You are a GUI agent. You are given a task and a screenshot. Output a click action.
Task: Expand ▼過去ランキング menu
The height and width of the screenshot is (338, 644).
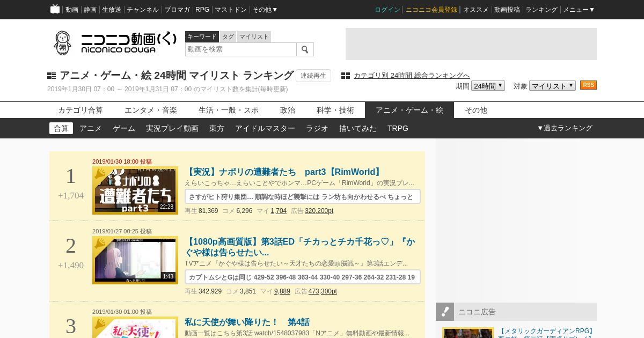[x=565, y=128]
